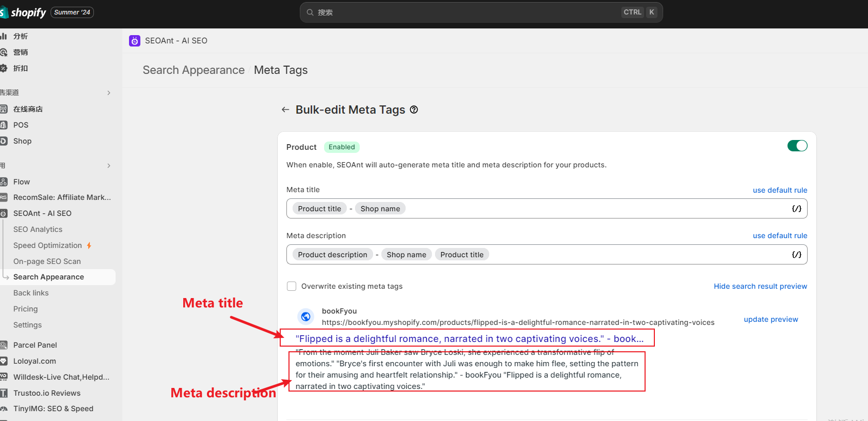Click the preview product URL text
Image resolution: width=868 pixels, height=421 pixels.
pos(518,322)
